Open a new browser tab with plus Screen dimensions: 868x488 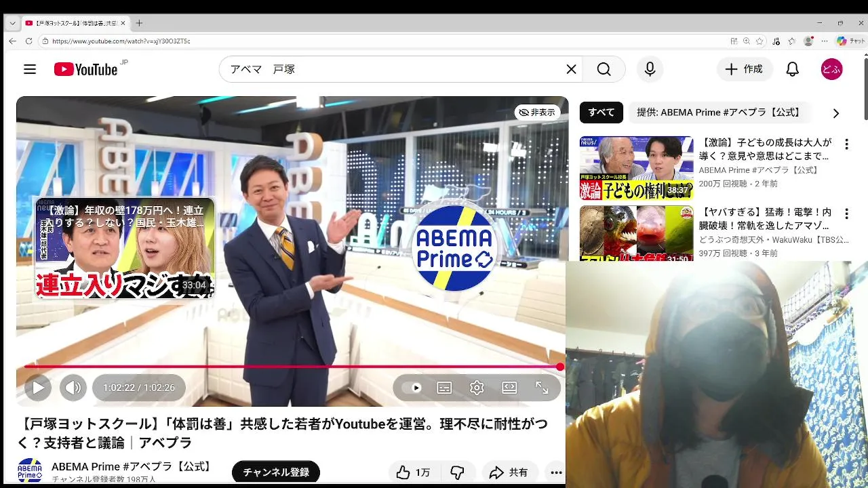click(x=139, y=23)
